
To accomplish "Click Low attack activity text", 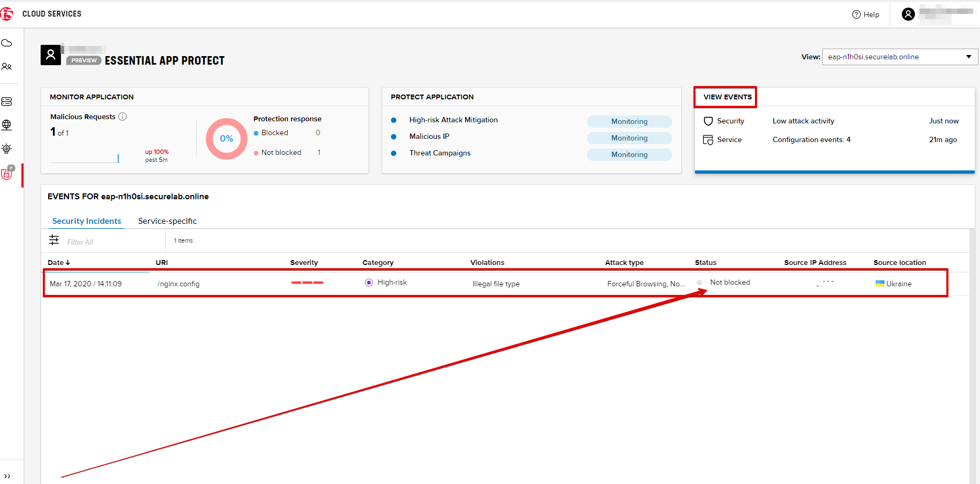I will pos(804,121).
